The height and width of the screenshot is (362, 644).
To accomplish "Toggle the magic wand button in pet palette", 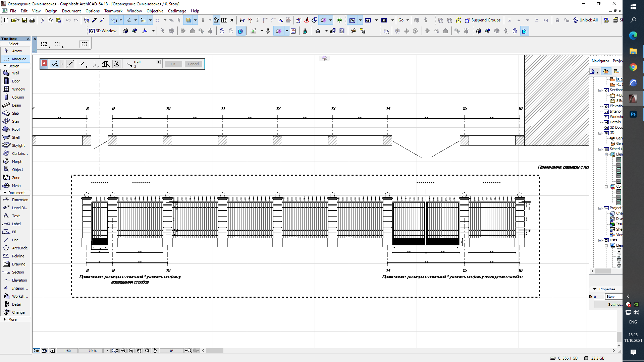I will [x=116, y=64].
